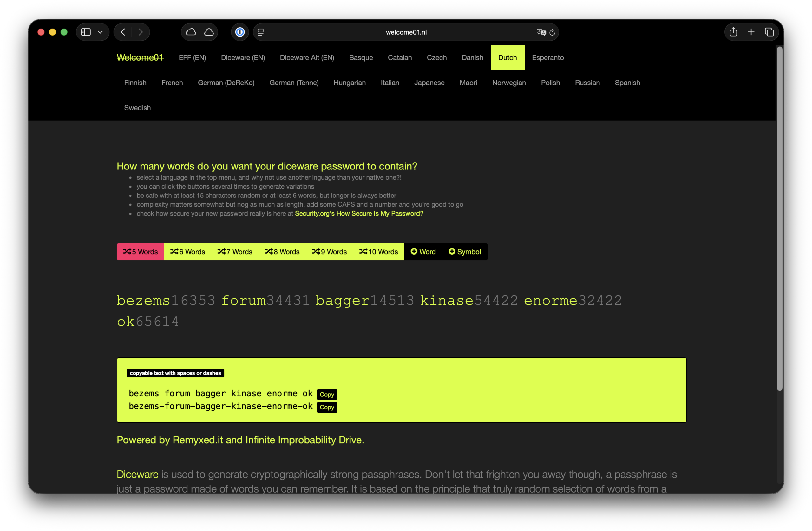
Task: Click the Welcome01 logo link
Action: tap(140, 57)
